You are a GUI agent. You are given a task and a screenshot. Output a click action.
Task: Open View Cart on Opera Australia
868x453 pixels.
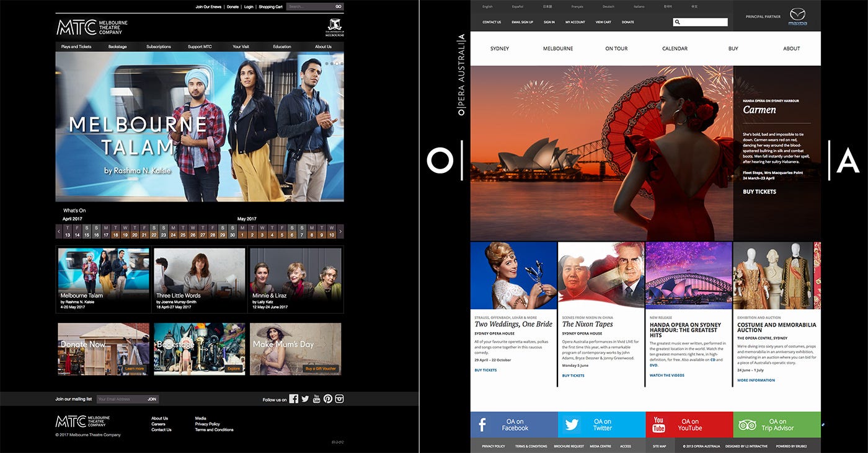point(603,22)
